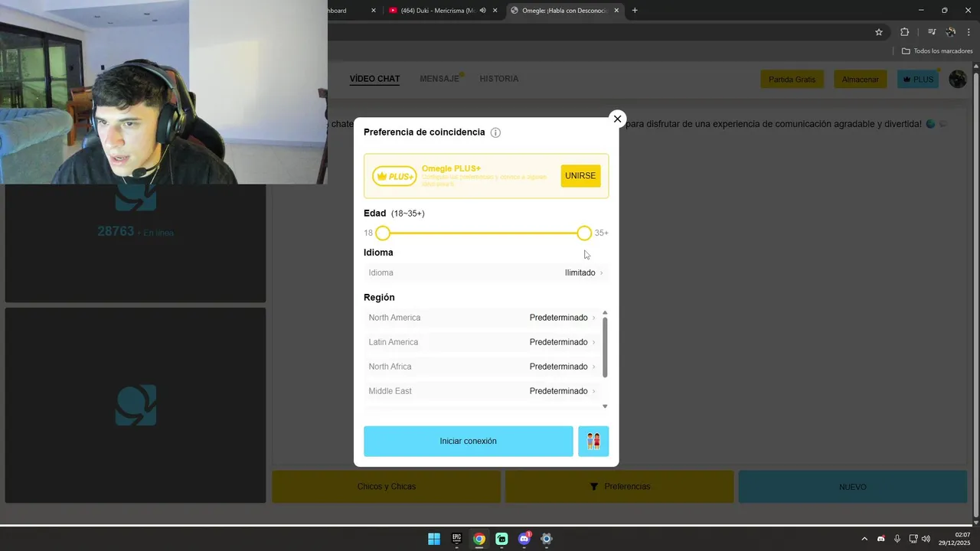The width and height of the screenshot is (980, 551).
Task: Click the NUEVO button
Action: tap(852, 487)
